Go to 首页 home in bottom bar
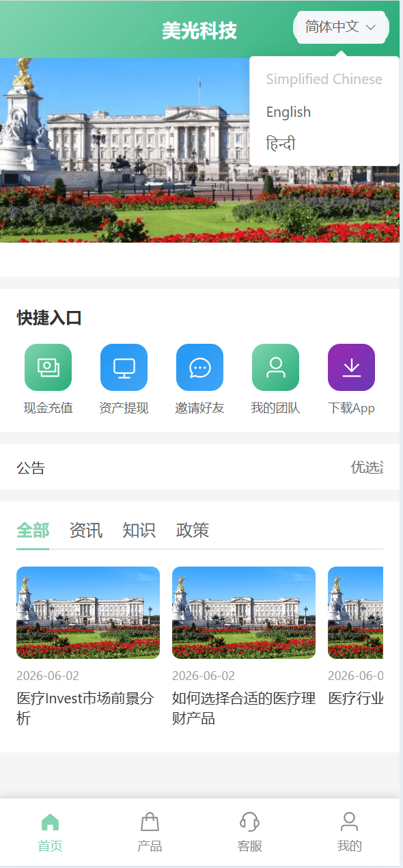 [x=50, y=832]
